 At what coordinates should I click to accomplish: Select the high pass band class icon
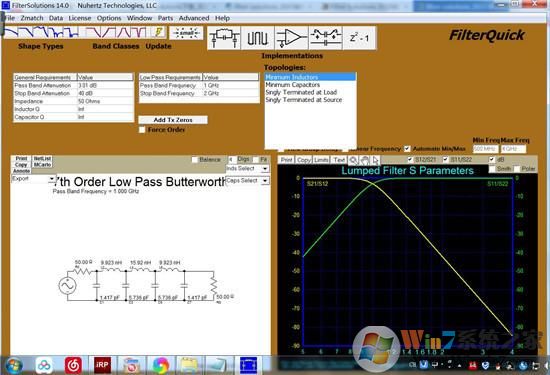[x=108, y=32]
